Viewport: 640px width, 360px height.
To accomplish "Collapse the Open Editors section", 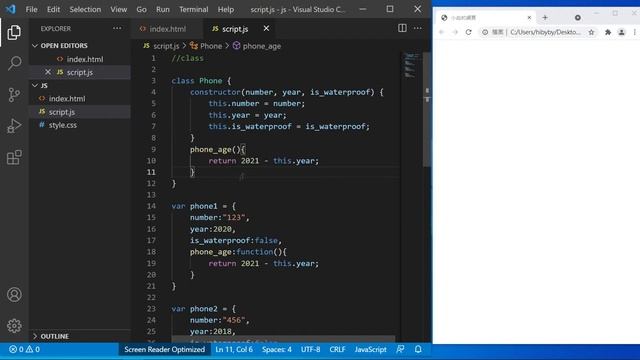I will click(35, 46).
